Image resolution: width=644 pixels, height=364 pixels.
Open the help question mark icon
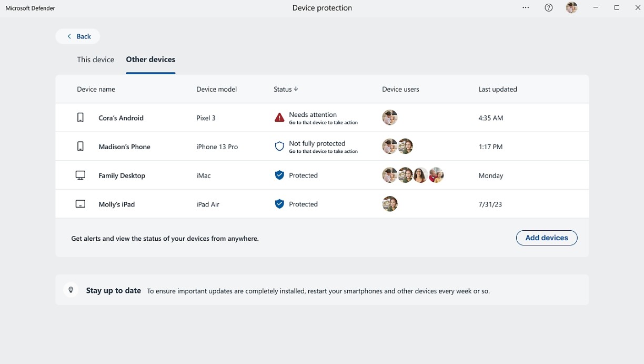pyautogui.click(x=549, y=8)
